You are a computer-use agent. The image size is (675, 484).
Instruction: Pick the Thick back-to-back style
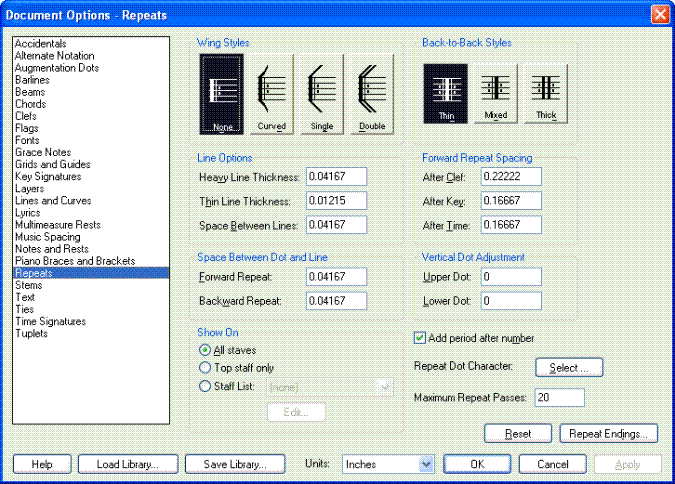[545, 92]
